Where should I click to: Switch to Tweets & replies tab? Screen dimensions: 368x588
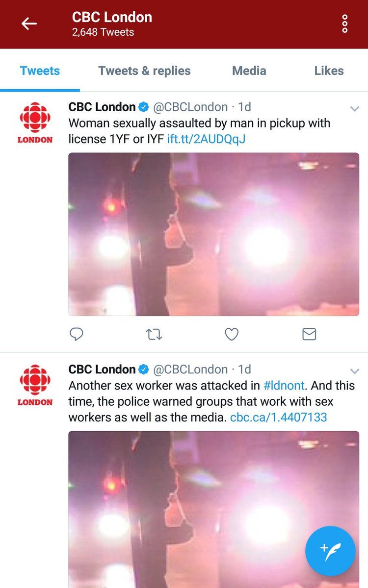tap(144, 71)
